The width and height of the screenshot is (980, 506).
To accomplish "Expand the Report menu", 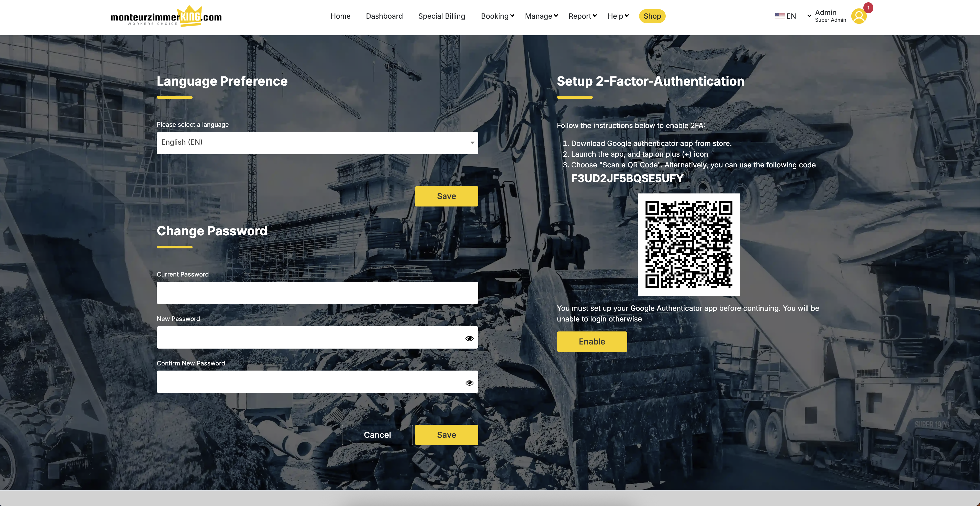I will click(582, 16).
